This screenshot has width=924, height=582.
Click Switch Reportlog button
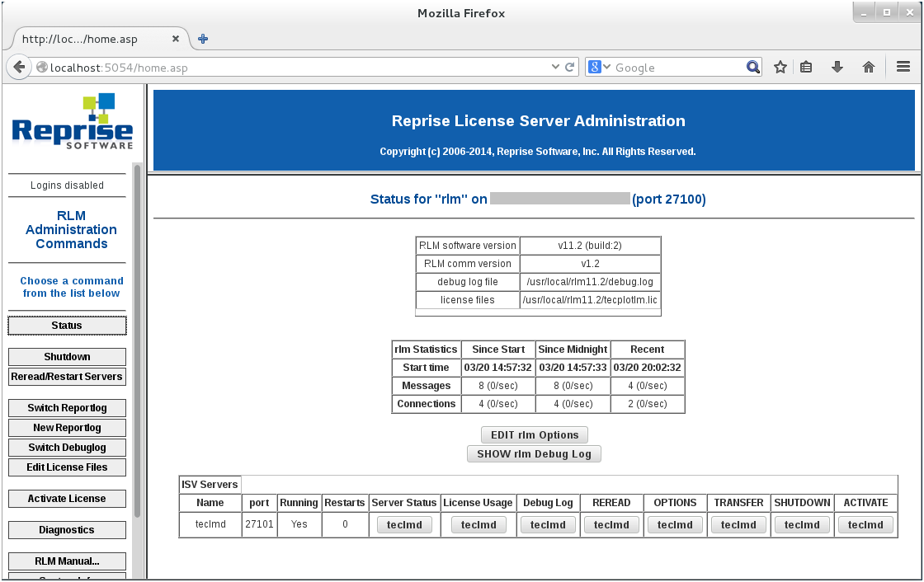pyautogui.click(x=67, y=408)
